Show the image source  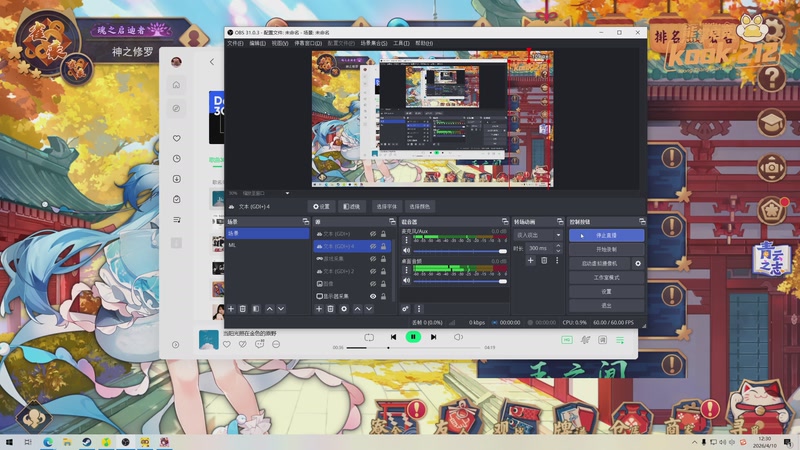[x=373, y=284]
